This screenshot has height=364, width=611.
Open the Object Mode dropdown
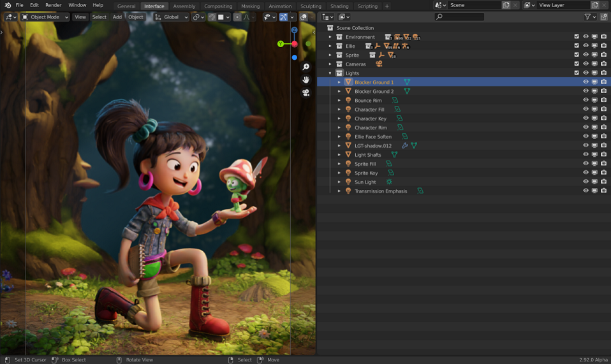[45, 17]
